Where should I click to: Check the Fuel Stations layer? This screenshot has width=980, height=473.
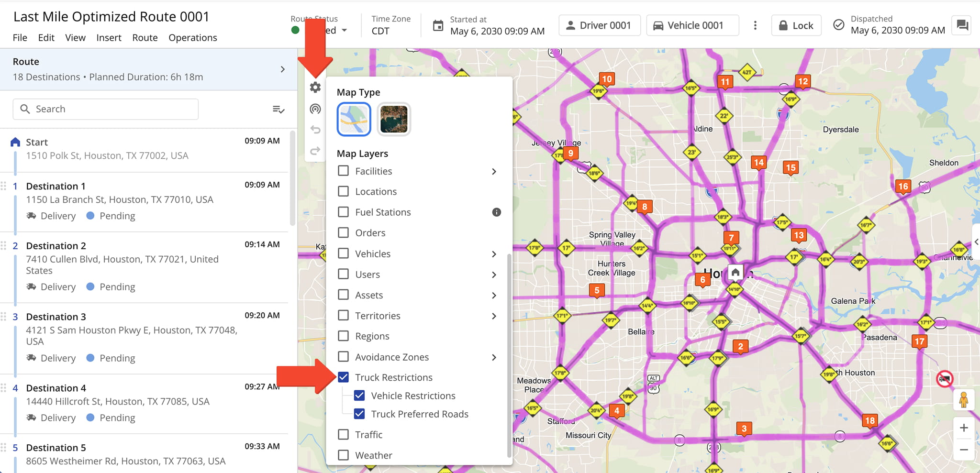(343, 212)
